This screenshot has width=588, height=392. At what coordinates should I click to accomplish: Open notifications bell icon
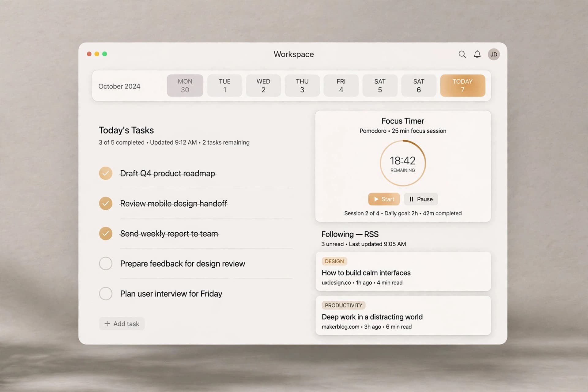[x=477, y=55]
